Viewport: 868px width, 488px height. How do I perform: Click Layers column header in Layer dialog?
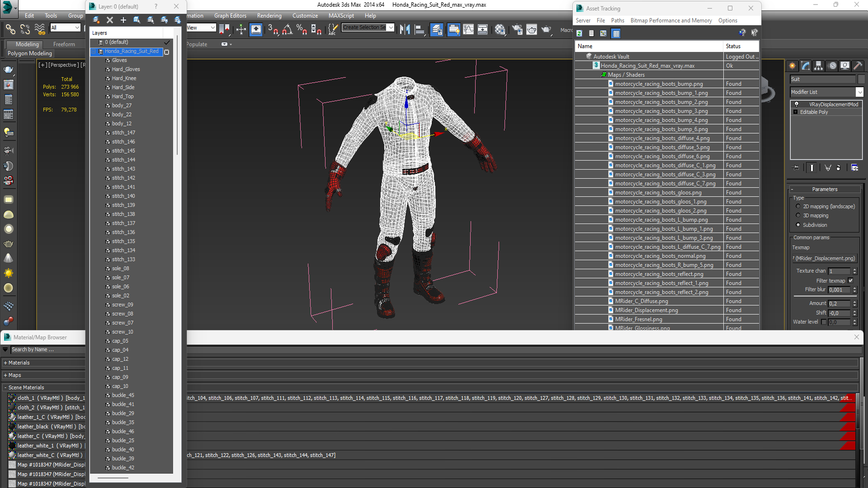pyautogui.click(x=126, y=33)
